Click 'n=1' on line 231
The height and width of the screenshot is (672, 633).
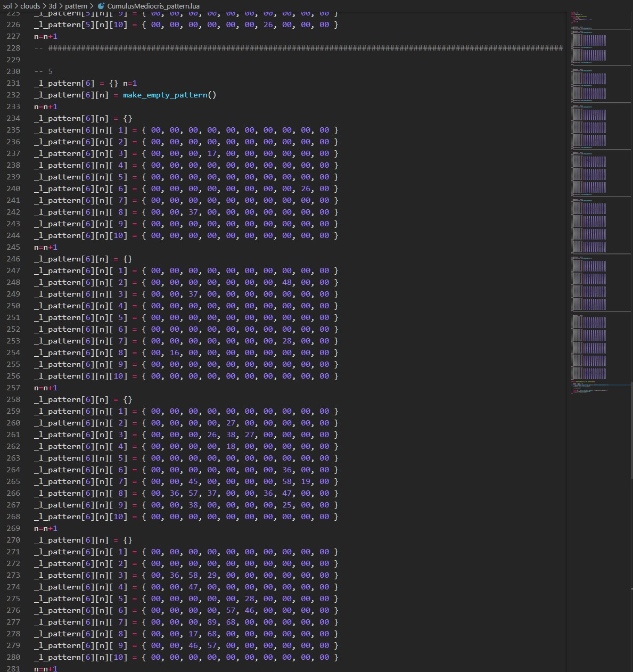tap(130, 83)
